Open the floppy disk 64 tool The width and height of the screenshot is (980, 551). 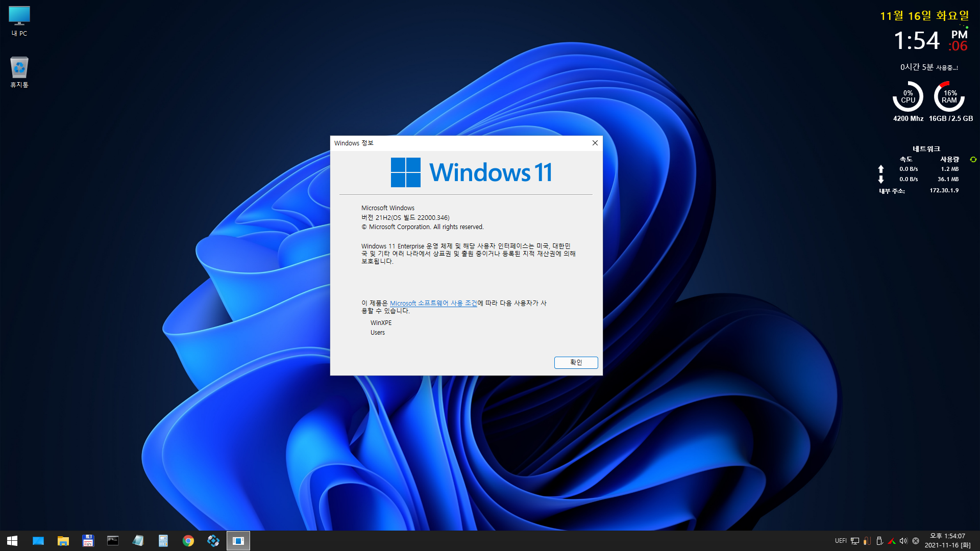(88, 541)
